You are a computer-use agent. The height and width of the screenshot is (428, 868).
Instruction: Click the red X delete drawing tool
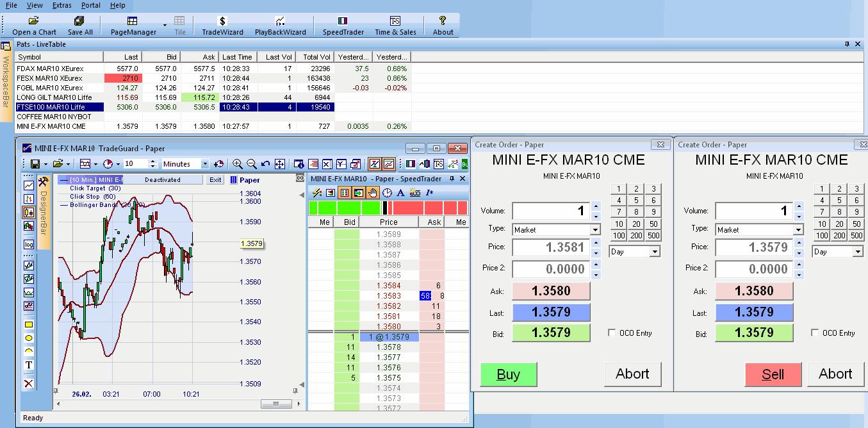(x=29, y=384)
